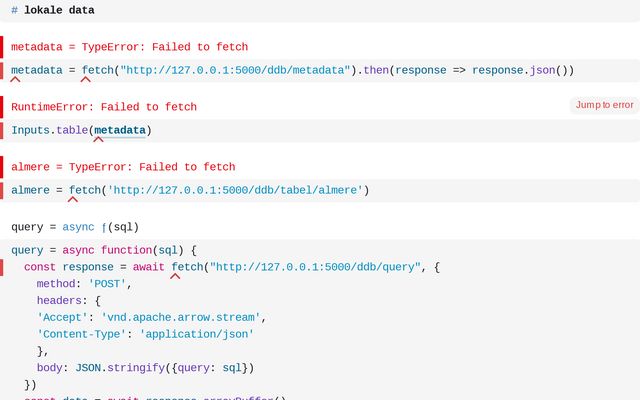Screen dimensions: 640x400
Task: Edit the '# lokale data' markdown cell
Action: point(320,10)
